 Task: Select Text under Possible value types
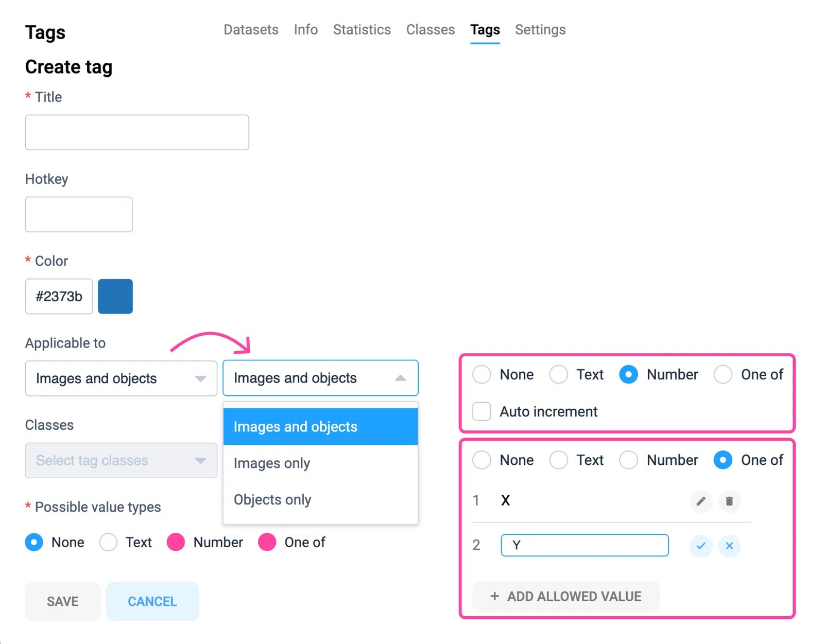[x=108, y=542]
